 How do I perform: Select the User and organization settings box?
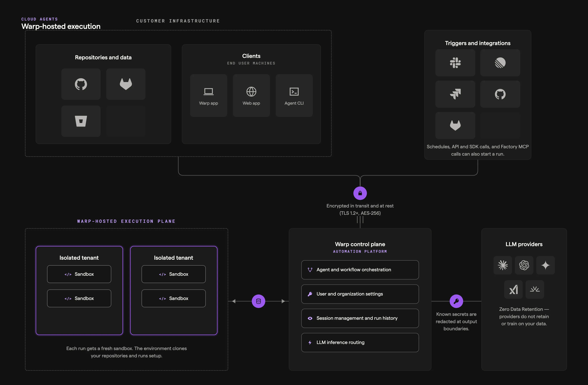[360, 294]
